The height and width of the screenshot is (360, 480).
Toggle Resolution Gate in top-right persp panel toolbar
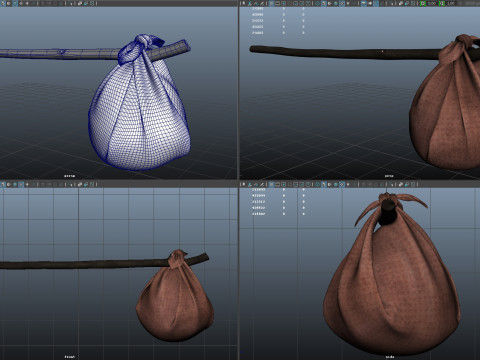click(x=284, y=3)
